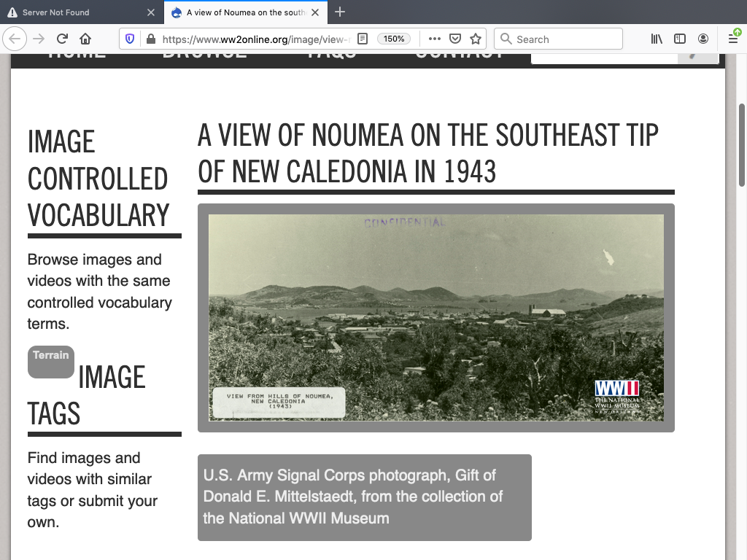The height and width of the screenshot is (560, 747).
Task: Toggle the sidebar panel view
Action: click(x=680, y=39)
